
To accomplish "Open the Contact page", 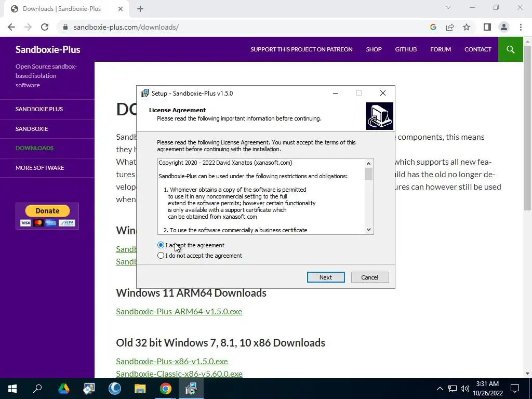I will [x=478, y=49].
